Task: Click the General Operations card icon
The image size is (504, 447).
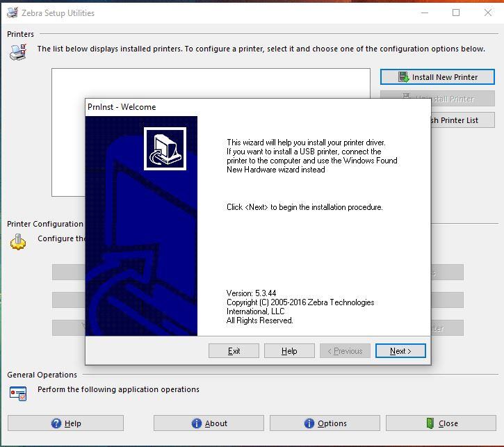Action: coord(18,393)
